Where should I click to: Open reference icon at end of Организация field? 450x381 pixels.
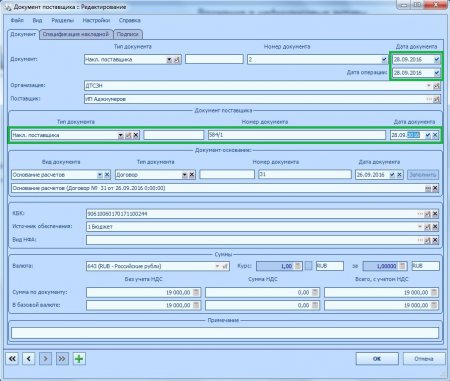(436, 86)
